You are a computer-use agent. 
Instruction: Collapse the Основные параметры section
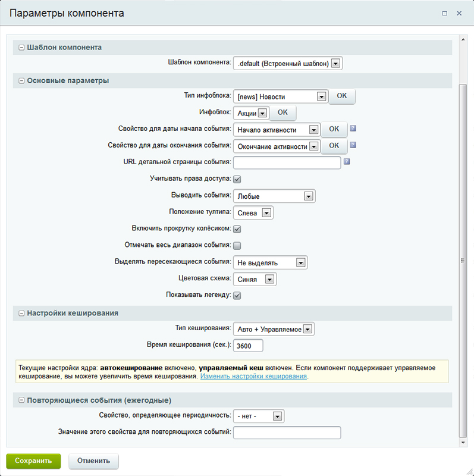21,80
